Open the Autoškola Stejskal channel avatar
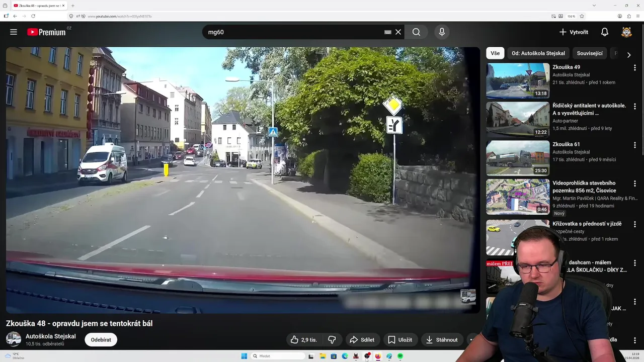Viewport: 644px width, 362px height. click(x=14, y=339)
